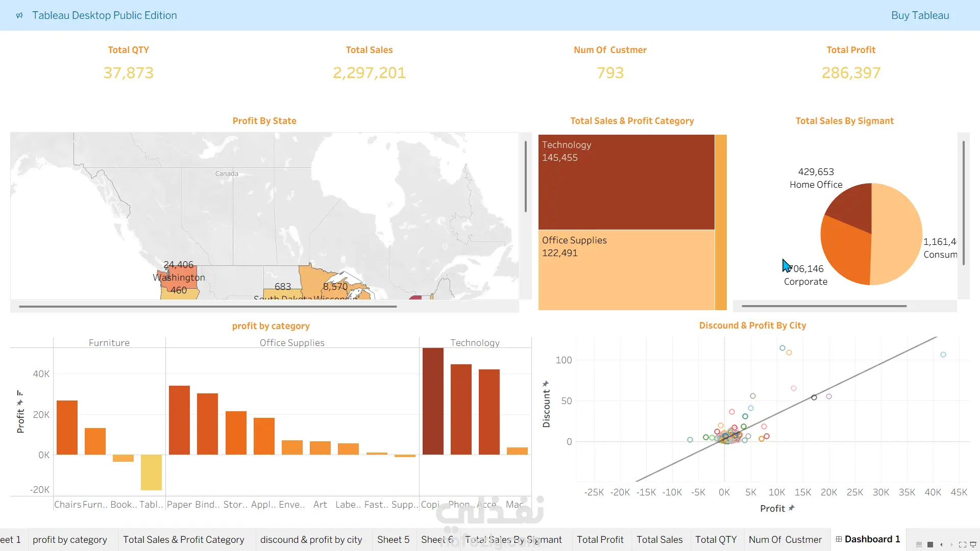Click the Profit By State map's horizontal scrollbar
The height and width of the screenshot is (551, 980).
pos(208,307)
